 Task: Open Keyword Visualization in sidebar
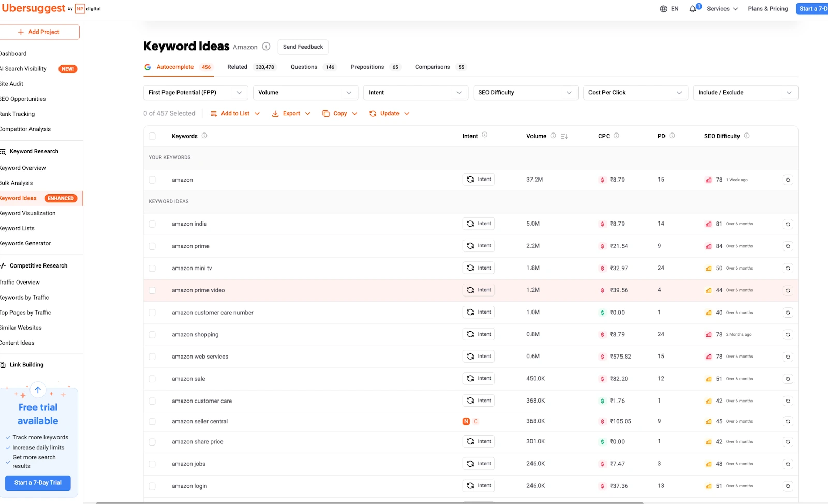pos(28,213)
